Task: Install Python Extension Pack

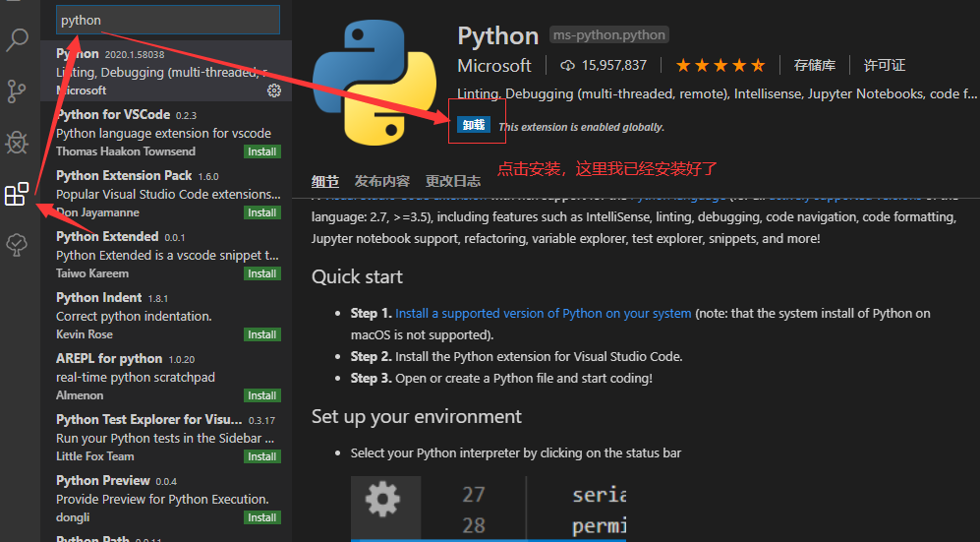Action: [261, 212]
